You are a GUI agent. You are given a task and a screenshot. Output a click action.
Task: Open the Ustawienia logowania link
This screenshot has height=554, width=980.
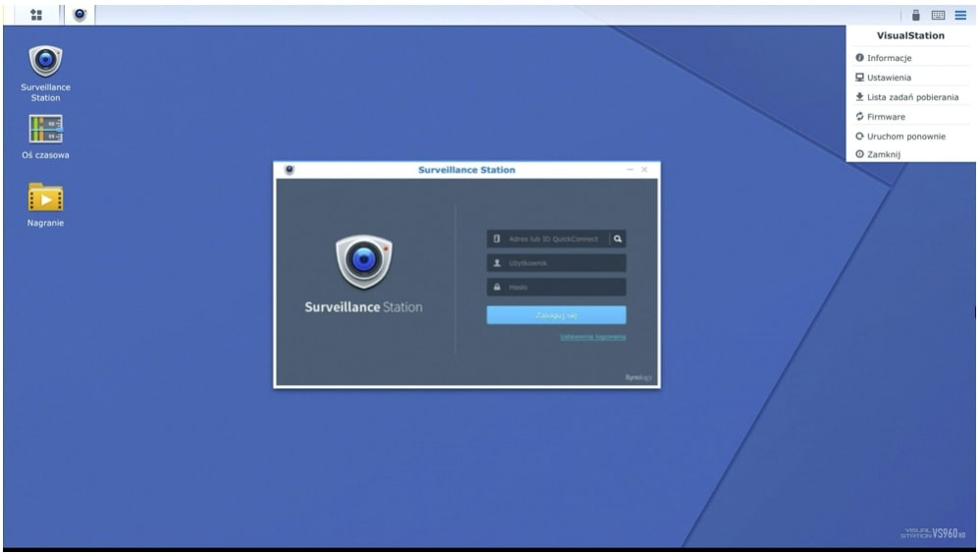592,337
